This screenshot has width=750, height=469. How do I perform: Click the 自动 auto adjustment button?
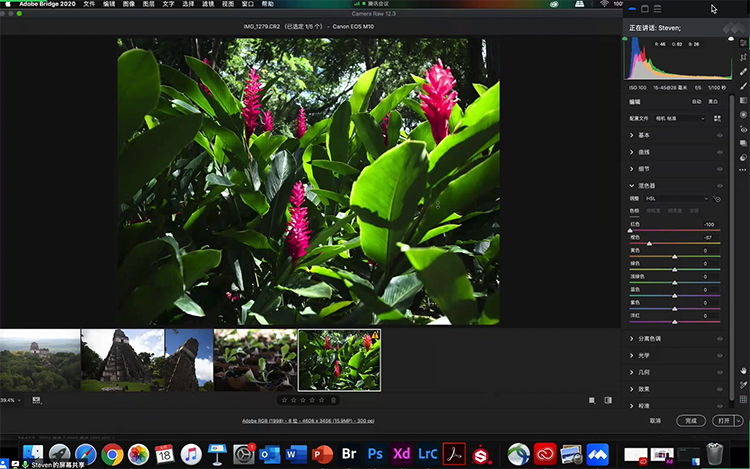tap(696, 101)
